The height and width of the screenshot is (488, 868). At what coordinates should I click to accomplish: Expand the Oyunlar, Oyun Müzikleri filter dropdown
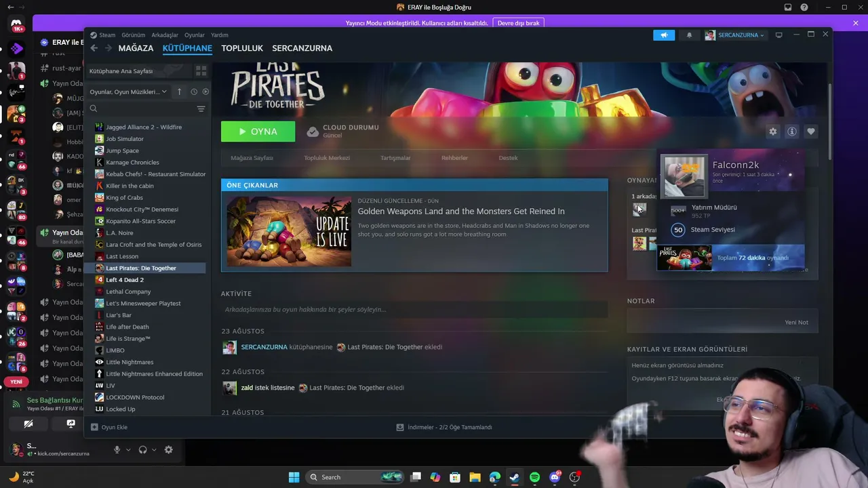[x=128, y=92]
